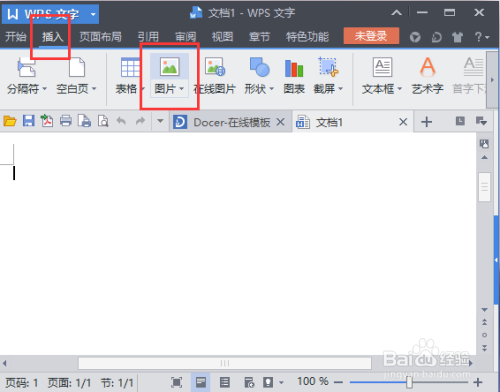This screenshot has width=500, height=392.
Task: Click the vertical scrollbar thumb
Action: click(484, 187)
